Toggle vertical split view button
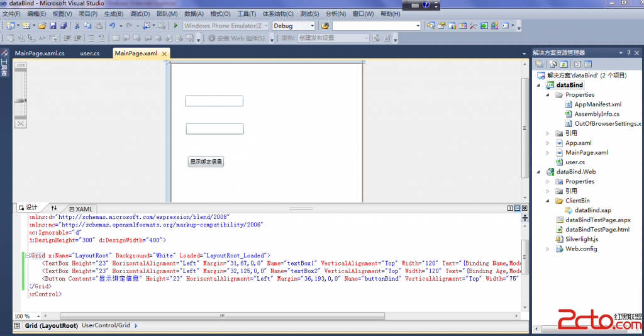 click(x=510, y=208)
